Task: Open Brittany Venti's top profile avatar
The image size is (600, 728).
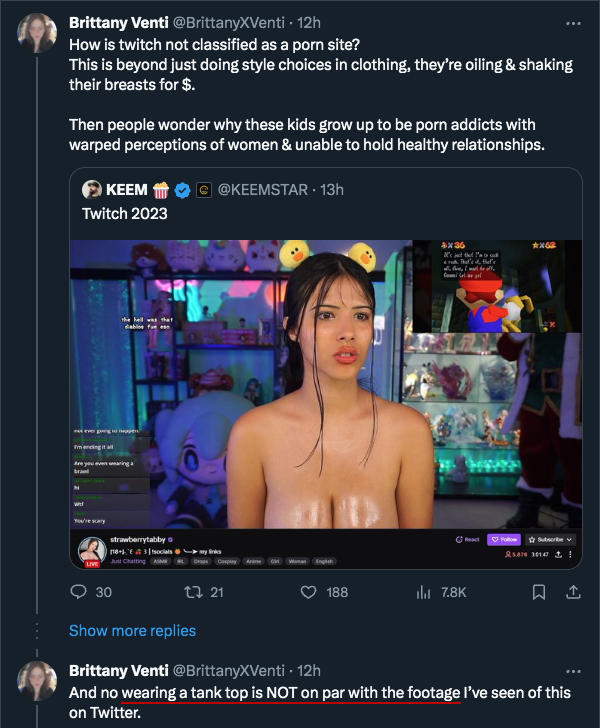Action: (x=37, y=34)
